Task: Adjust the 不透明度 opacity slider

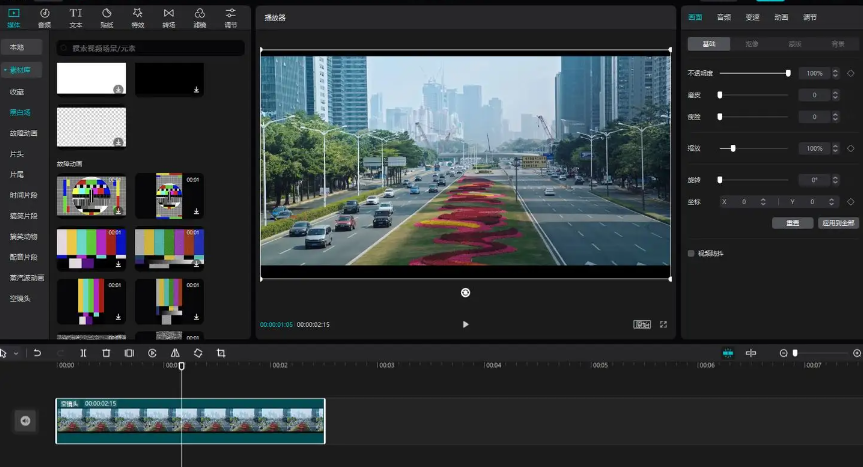Action: coord(754,73)
